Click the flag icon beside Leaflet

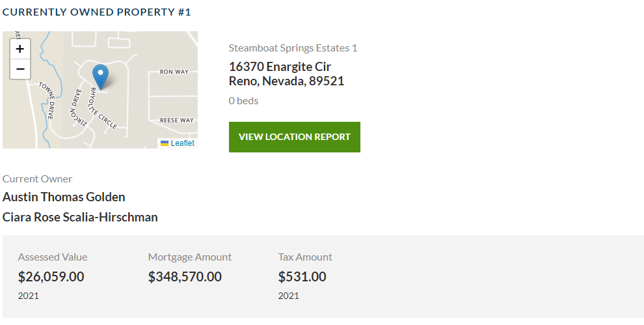coord(165,143)
